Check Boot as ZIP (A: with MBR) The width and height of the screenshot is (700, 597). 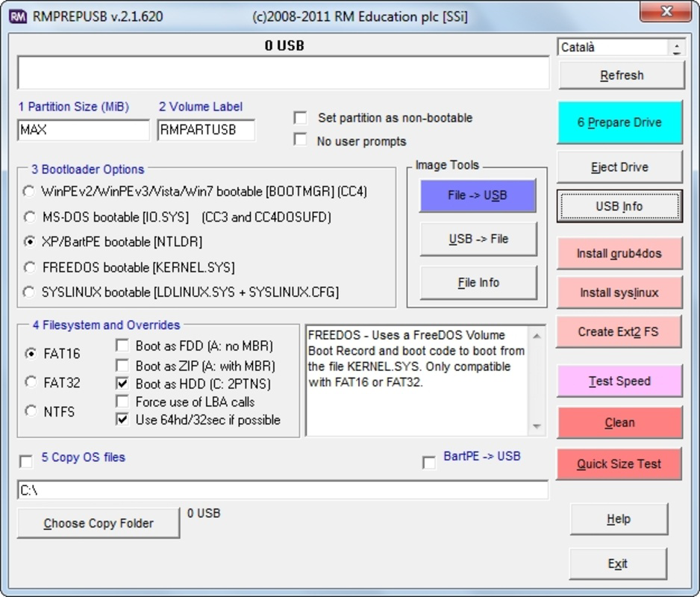122,365
